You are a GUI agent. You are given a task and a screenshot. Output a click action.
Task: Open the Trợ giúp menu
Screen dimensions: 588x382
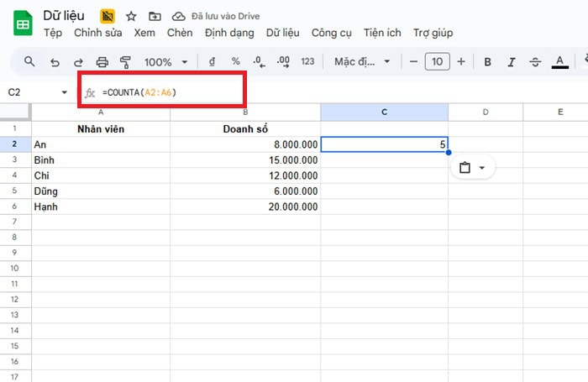(433, 33)
